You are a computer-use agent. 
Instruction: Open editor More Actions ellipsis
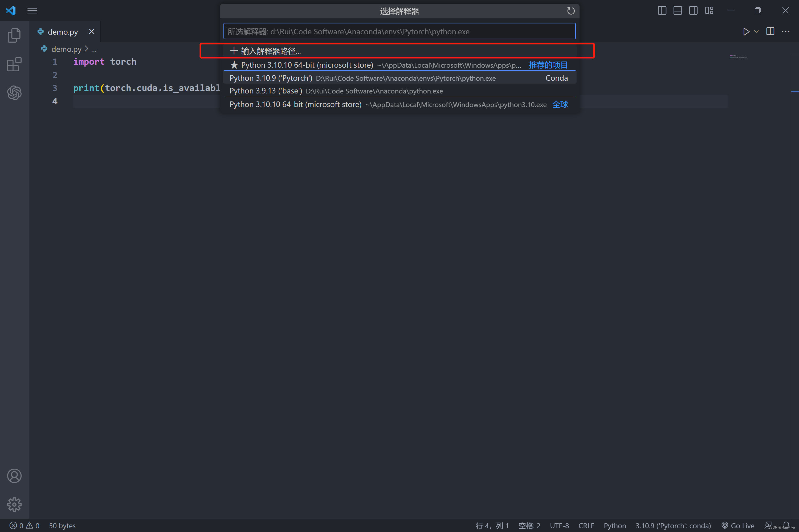786,32
